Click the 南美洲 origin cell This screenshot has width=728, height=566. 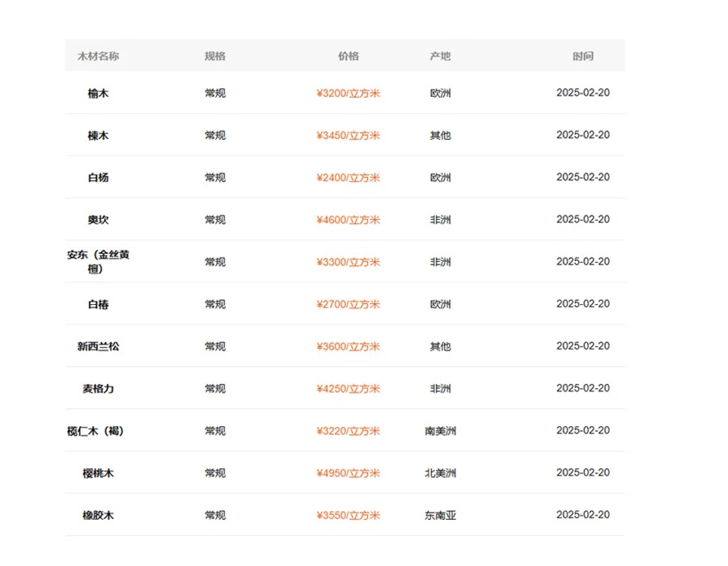[x=440, y=431]
